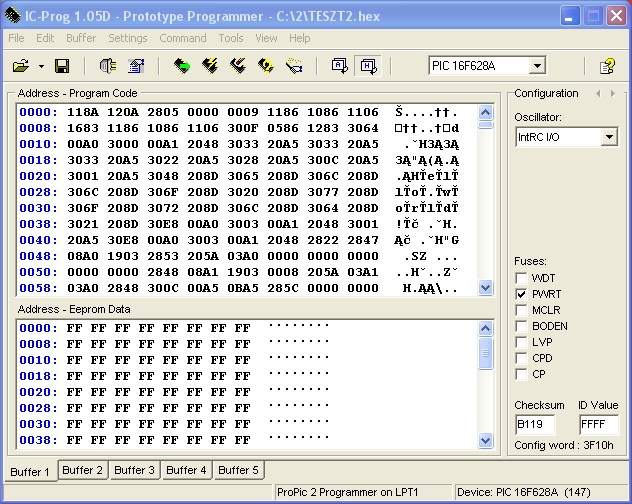The width and height of the screenshot is (632, 504).
Task: Click the Eeprom Data scrollbar thumb
Action: point(485,353)
